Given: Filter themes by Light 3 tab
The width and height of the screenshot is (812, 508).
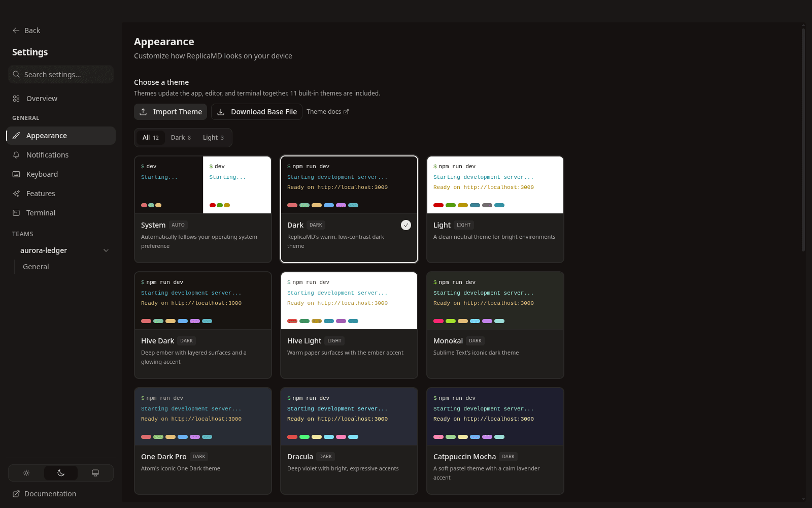Looking at the screenshot, I should [213, 138].
